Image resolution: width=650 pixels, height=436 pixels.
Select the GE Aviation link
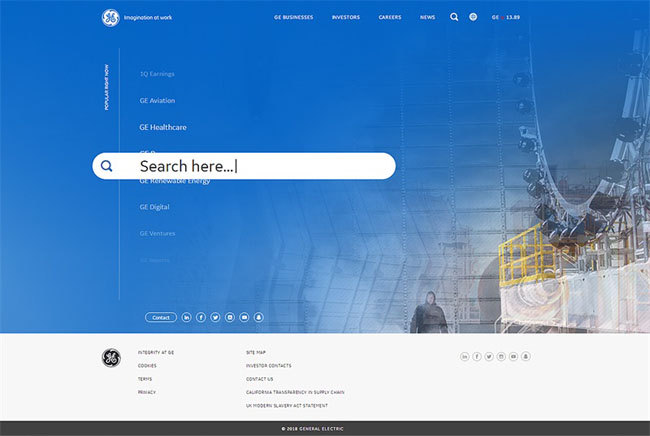(157, 100)
